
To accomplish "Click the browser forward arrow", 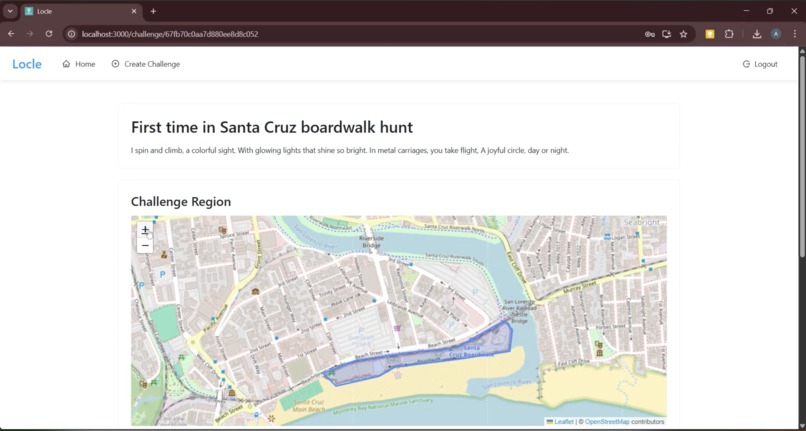I will click(30, 34).
